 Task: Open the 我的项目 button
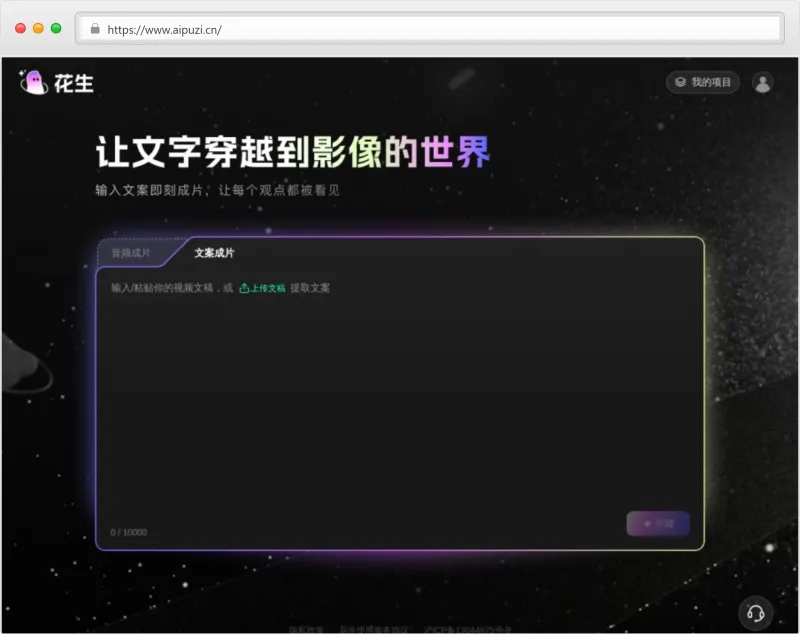pos(703,83)
